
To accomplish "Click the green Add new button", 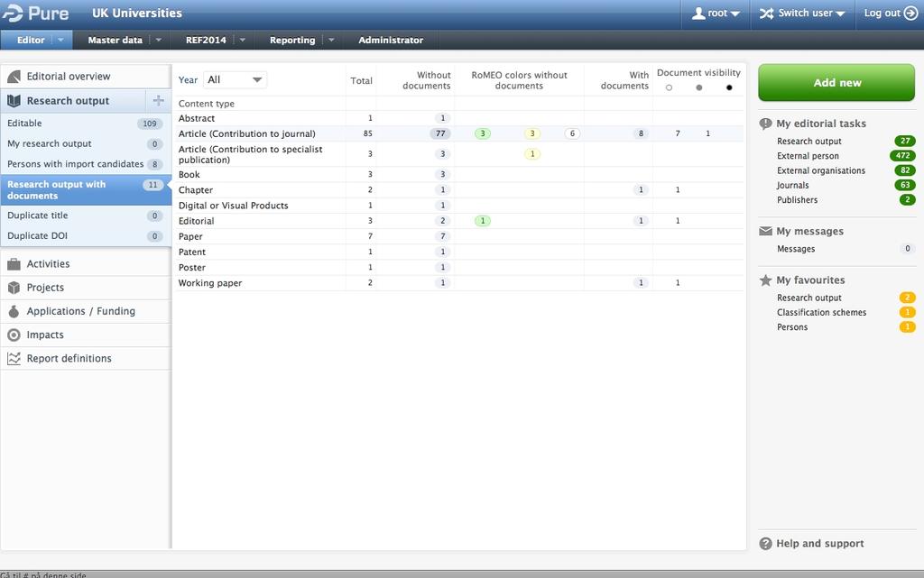I will (836, 82).
